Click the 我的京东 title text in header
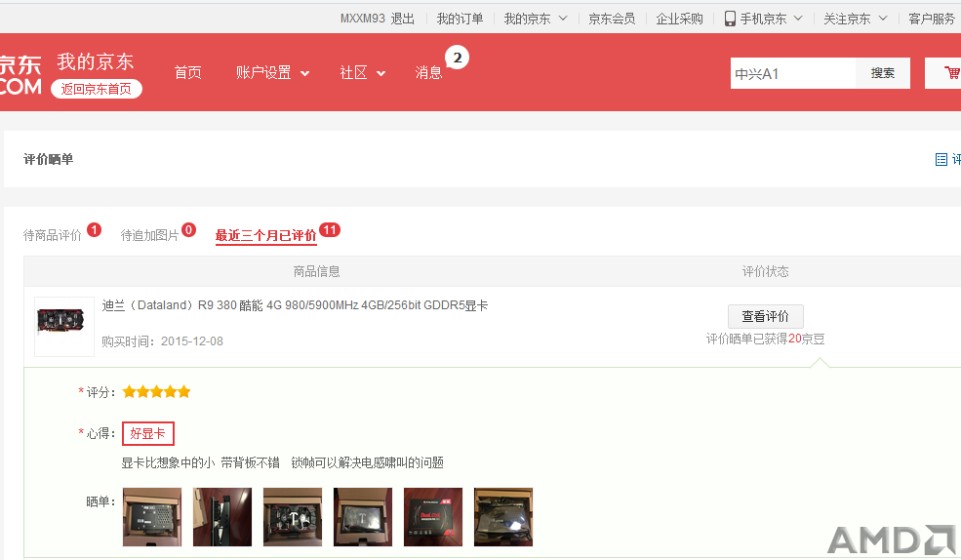The width and height of the screenshot is (961, 560). 96,61
